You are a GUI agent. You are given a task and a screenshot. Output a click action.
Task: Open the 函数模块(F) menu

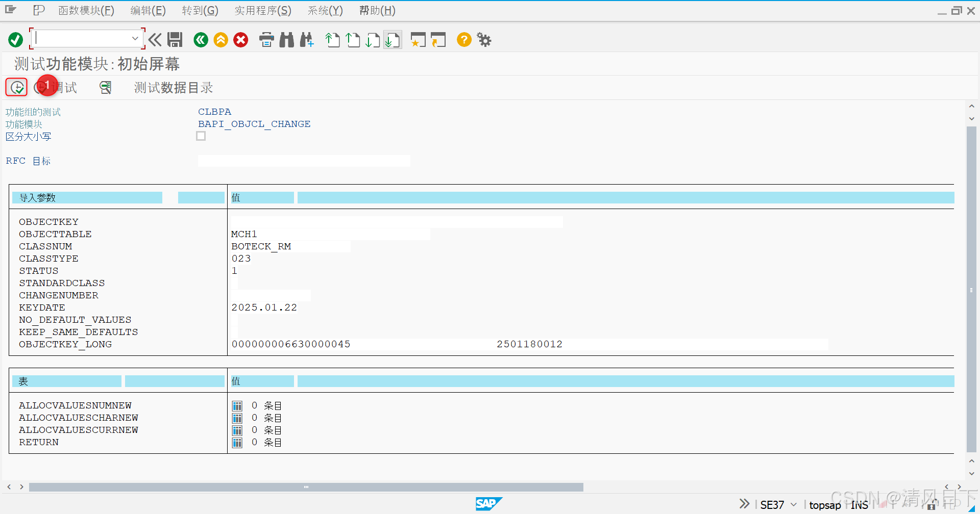86,11
